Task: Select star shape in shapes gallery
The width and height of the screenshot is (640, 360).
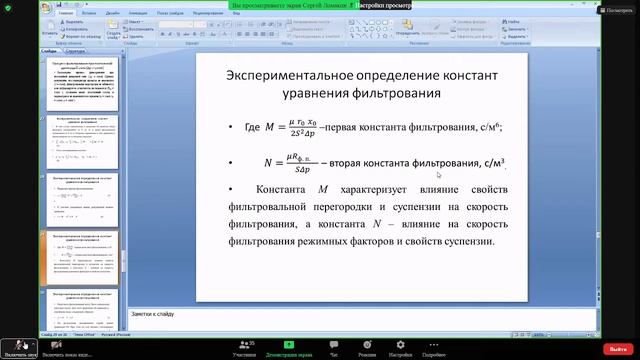Action: pos(384,36)
